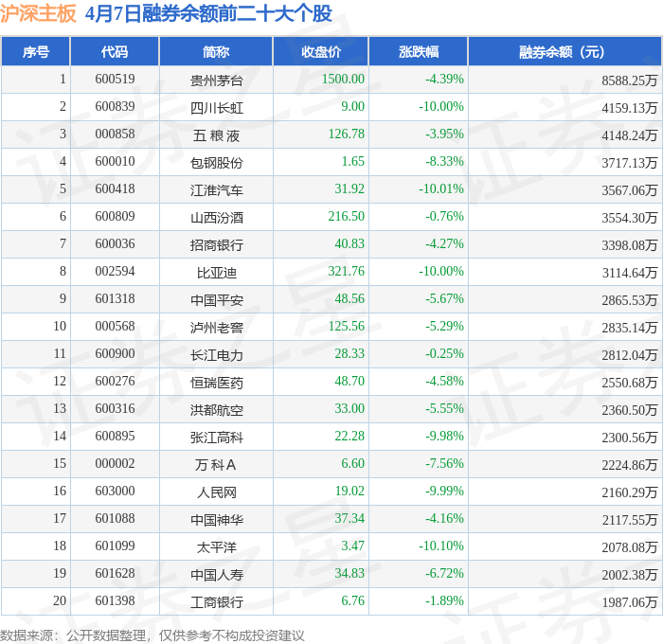Click closing price 48.70
This screenshot has height=644, width=663.
[x=349, y=381]
